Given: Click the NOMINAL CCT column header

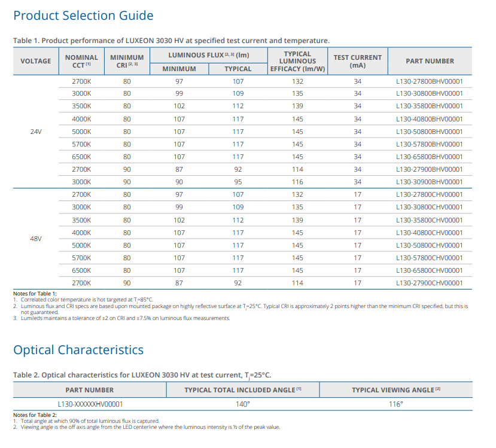Looking at the screenshot, I should coord(81,61).
